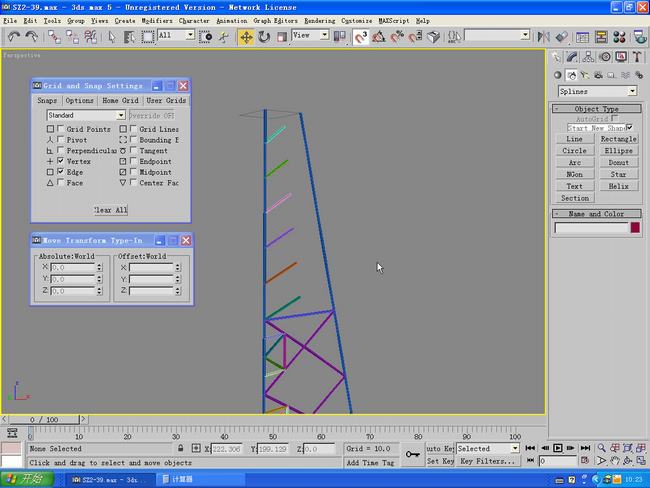Choose the Bind to Space Warp tool

click(x=90, y=37)
